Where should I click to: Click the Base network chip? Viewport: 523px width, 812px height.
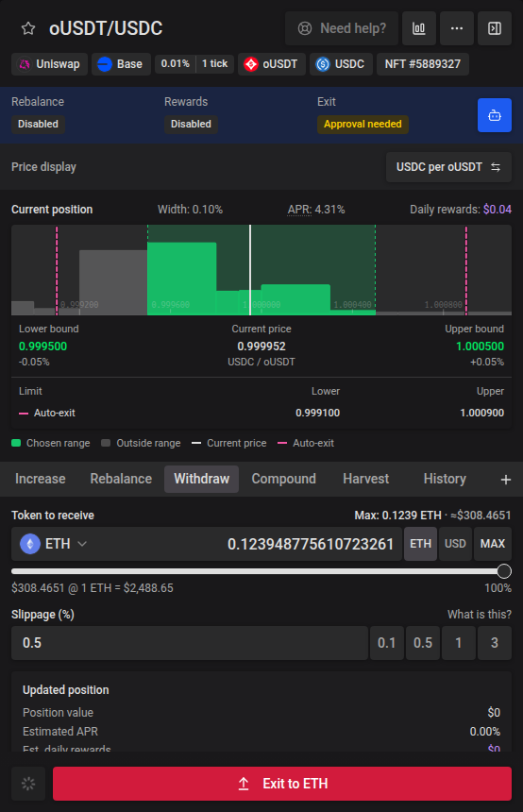coord(121,64)
